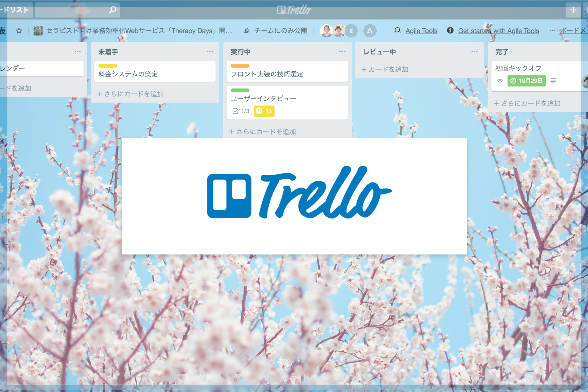Change チームにのみ公開 visibility setting

pyautogui.click(x=276, y=31)
